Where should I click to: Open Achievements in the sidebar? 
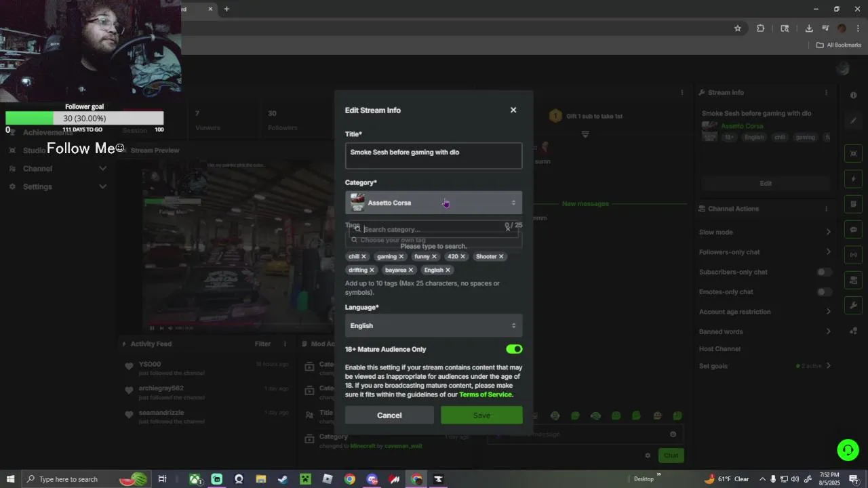47,132
